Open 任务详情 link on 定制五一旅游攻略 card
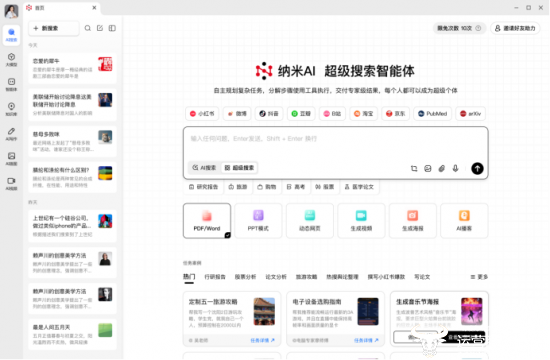The image size is (550, 360). pos(262,340)
